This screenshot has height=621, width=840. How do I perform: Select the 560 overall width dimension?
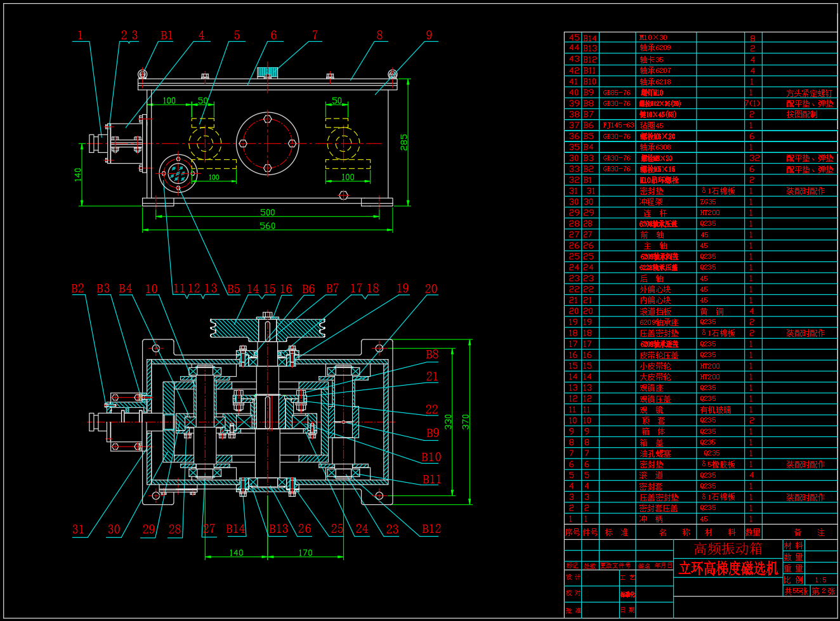point(268,226)
